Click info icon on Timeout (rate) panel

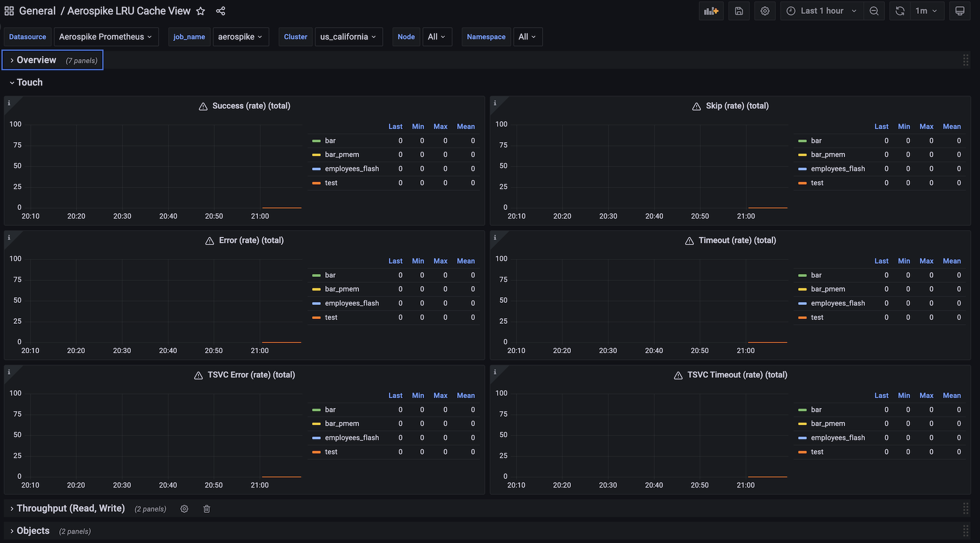[495, 238]
